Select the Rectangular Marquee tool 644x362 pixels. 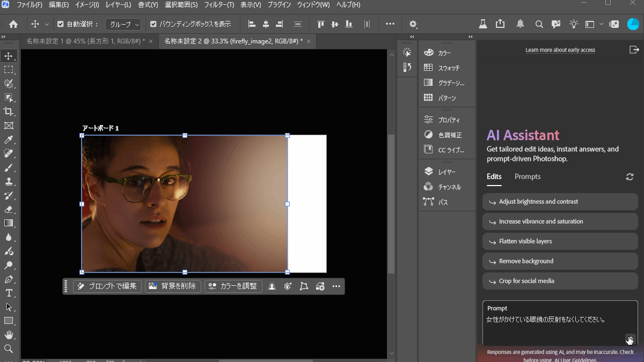(9, 70)
